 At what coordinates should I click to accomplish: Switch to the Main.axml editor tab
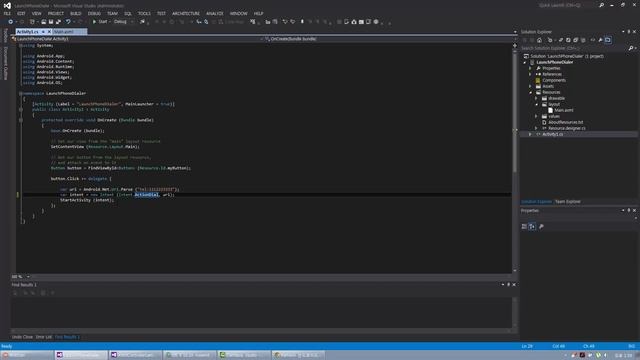click(64, 31)
